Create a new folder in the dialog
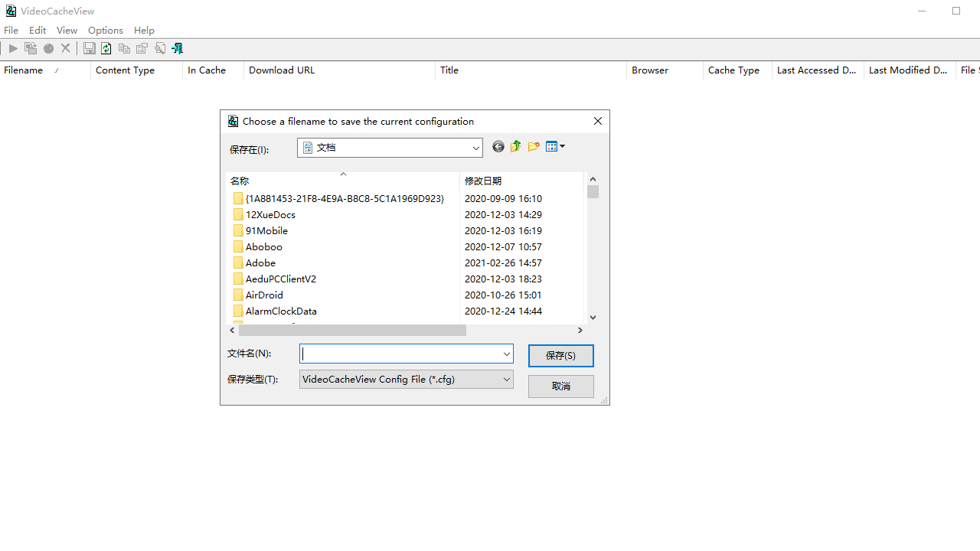 (x=534, y=147)
